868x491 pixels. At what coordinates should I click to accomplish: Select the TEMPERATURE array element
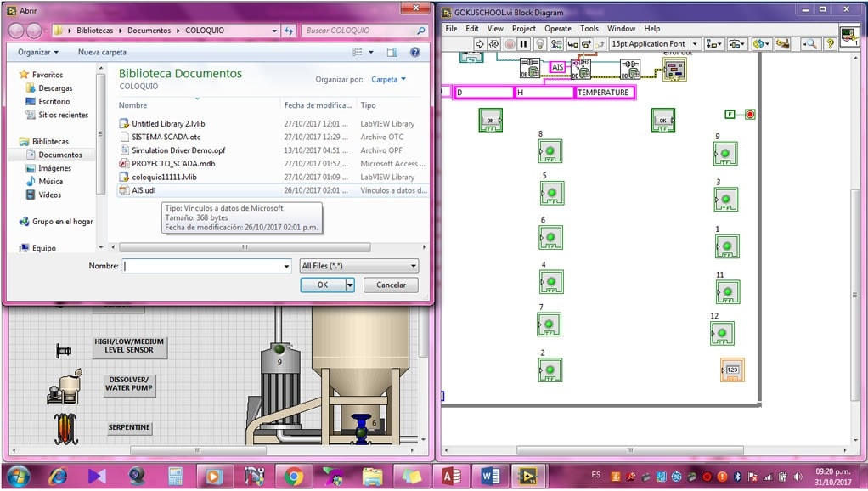[x=605, y=93]
